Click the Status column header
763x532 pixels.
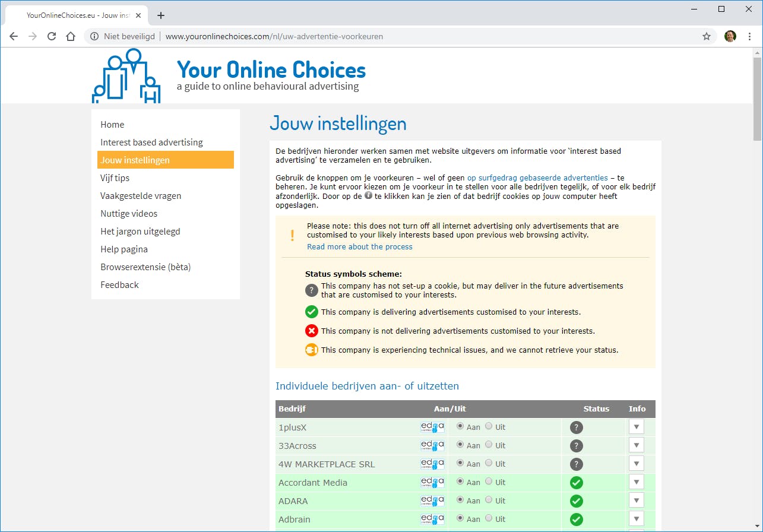(x=596, y=408)
